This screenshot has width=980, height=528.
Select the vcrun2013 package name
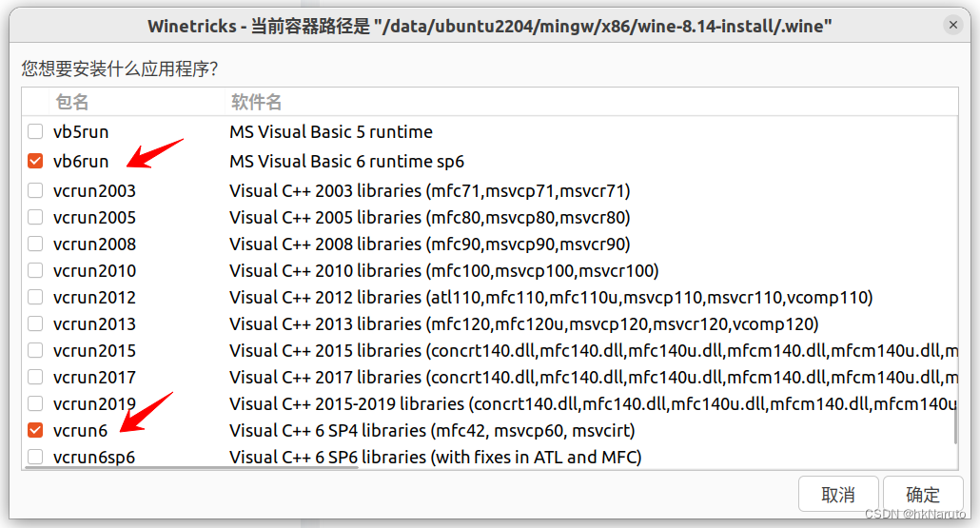pos(94,323)
